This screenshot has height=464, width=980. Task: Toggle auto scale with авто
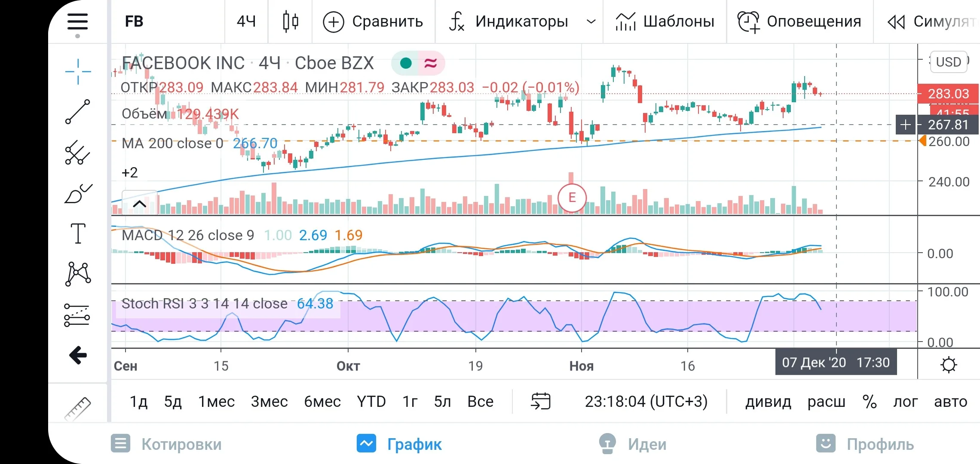(950, 402)
